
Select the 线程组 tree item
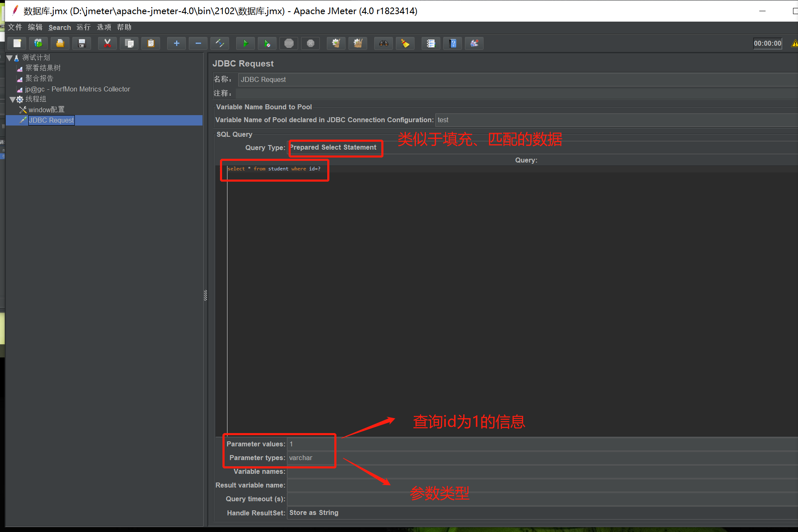[x=36, y=99]
